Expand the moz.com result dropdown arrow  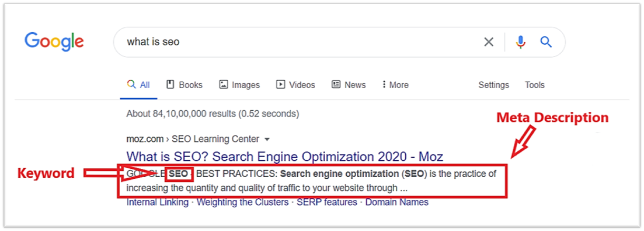pos(267,140)
